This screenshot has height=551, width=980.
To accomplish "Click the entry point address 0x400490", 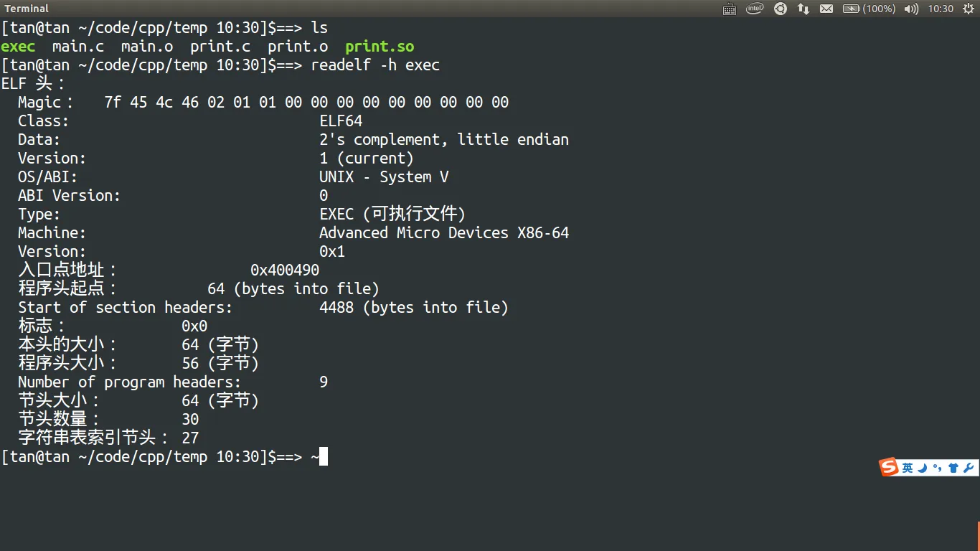I will click(285, 270).
